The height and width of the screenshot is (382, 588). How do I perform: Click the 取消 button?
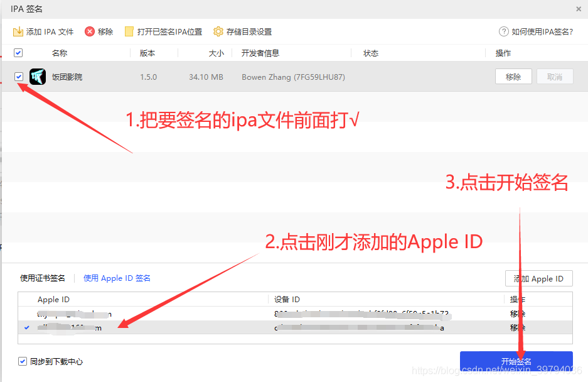pyautogui.click(x=555, y=76)
